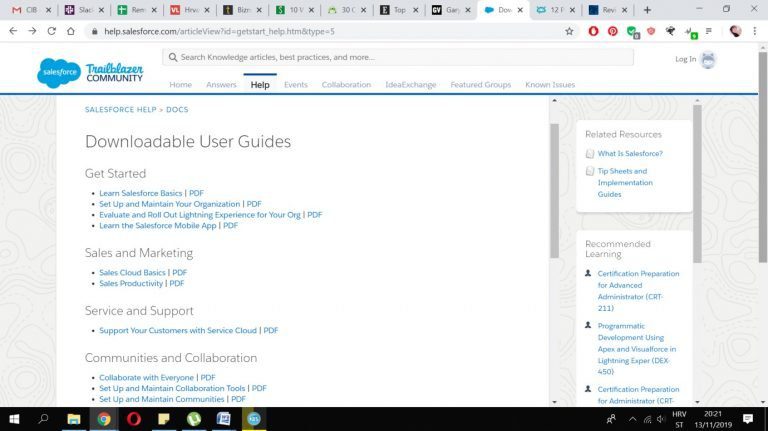
Task: Open PDF for Sales Productivity
Action: [x=177, y=284]
